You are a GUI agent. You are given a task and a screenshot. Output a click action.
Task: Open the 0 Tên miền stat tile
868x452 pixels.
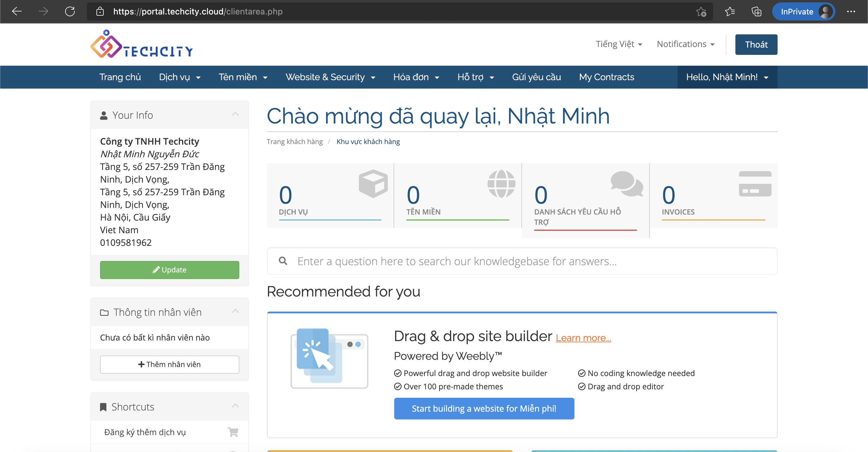click(x=458, y=195)
